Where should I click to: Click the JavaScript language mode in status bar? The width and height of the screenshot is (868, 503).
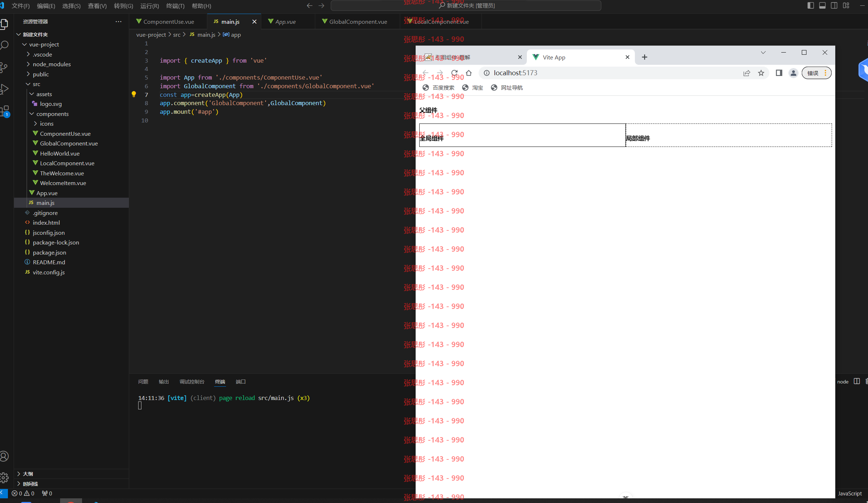coord(850,493)
